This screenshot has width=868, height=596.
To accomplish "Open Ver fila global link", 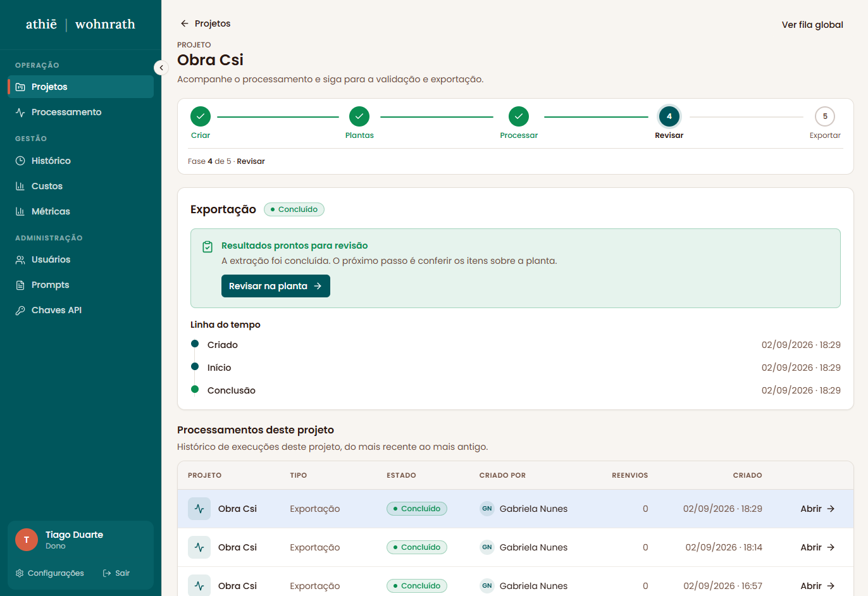I will [812, 25].
